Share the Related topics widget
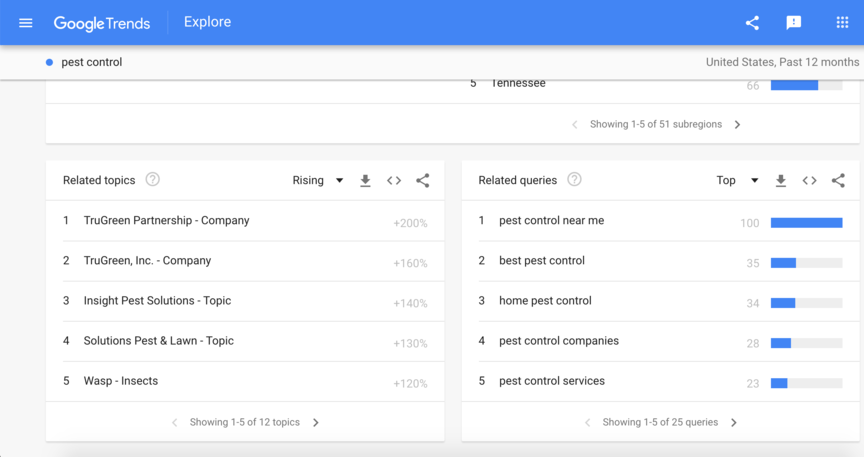 point(423,180)
